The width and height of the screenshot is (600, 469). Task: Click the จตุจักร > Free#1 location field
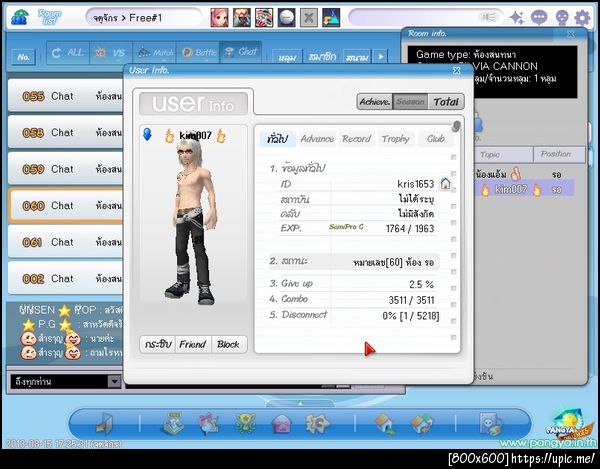[144, 18]
